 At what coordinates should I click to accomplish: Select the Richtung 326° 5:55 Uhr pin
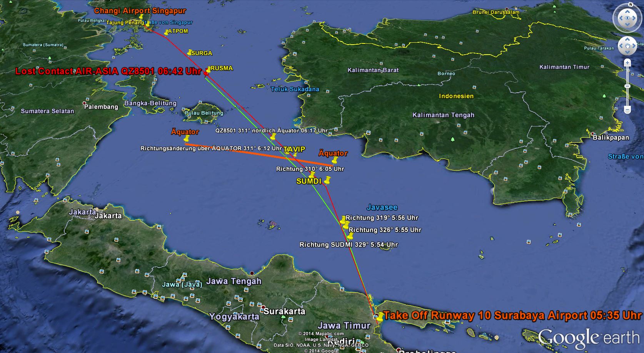[x=346, y=225]
